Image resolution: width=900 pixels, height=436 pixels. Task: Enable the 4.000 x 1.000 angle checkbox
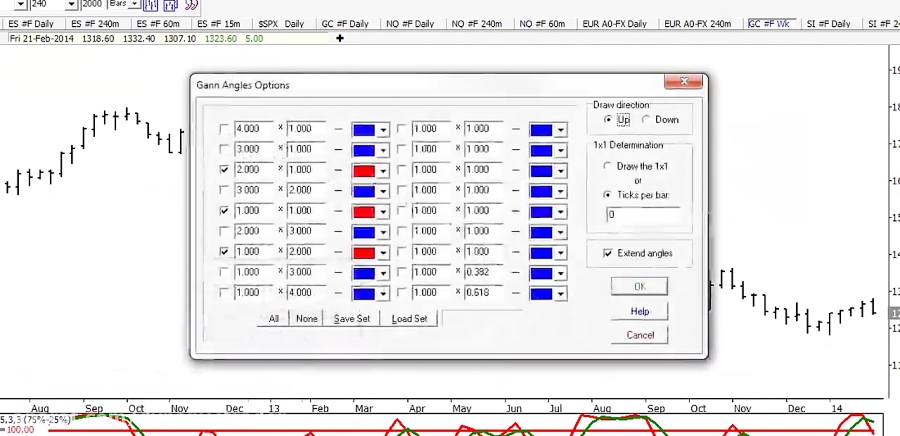(224, 129)
